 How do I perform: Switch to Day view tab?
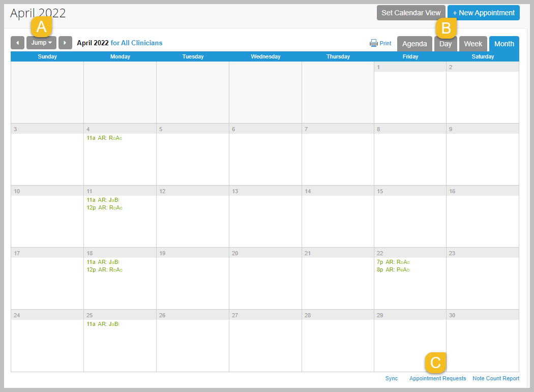coord(446,44)
